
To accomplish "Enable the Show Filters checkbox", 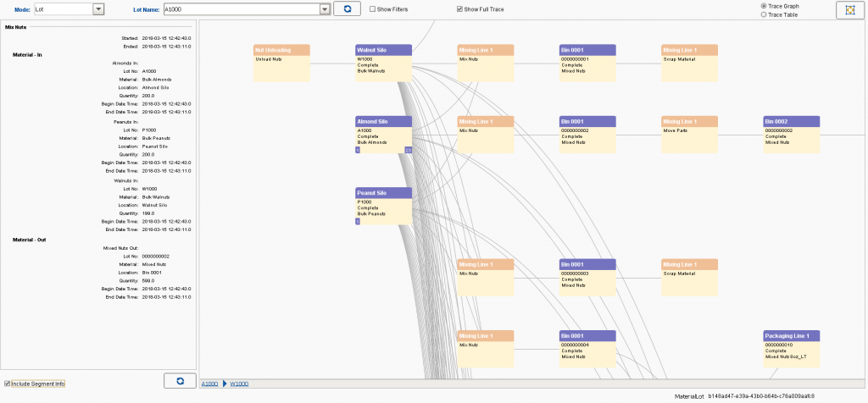I will coord(373,9).
